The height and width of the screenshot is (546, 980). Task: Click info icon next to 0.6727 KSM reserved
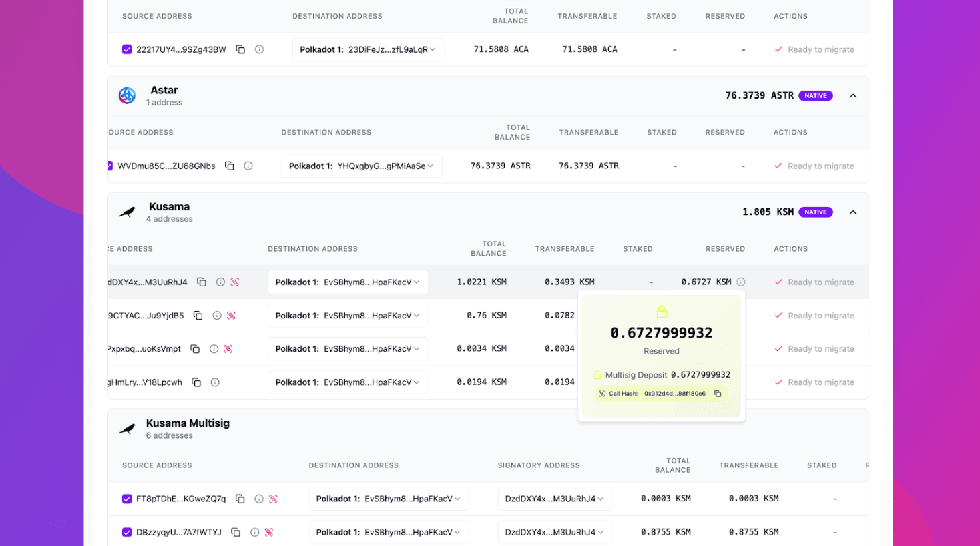[x=741, y=282]
